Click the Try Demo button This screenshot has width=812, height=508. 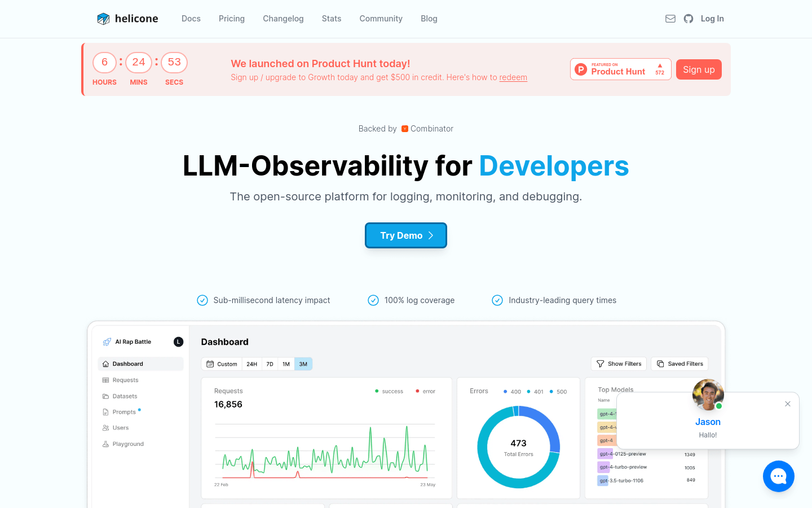406,235
